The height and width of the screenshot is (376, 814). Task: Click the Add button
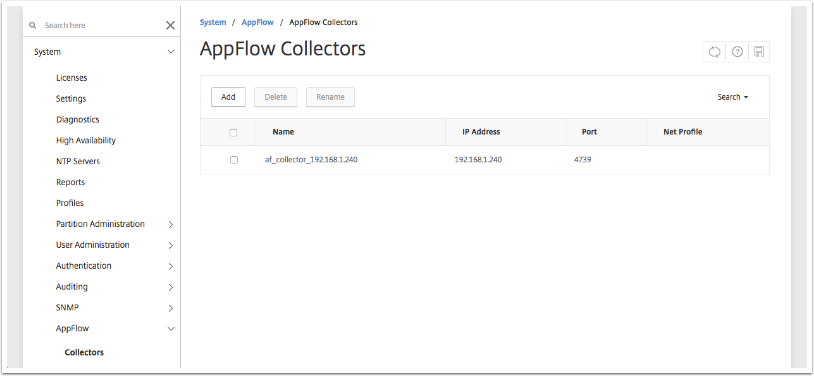point(228,97)
